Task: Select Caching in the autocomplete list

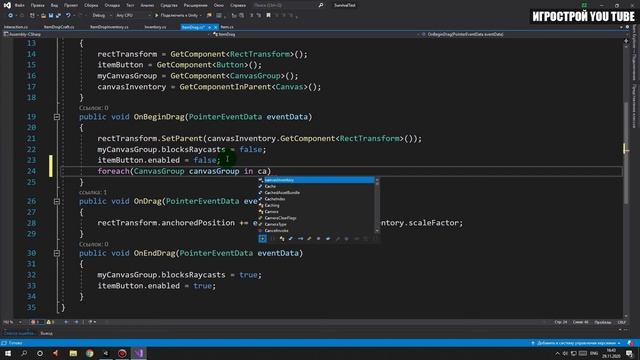Action: [316, 205]
